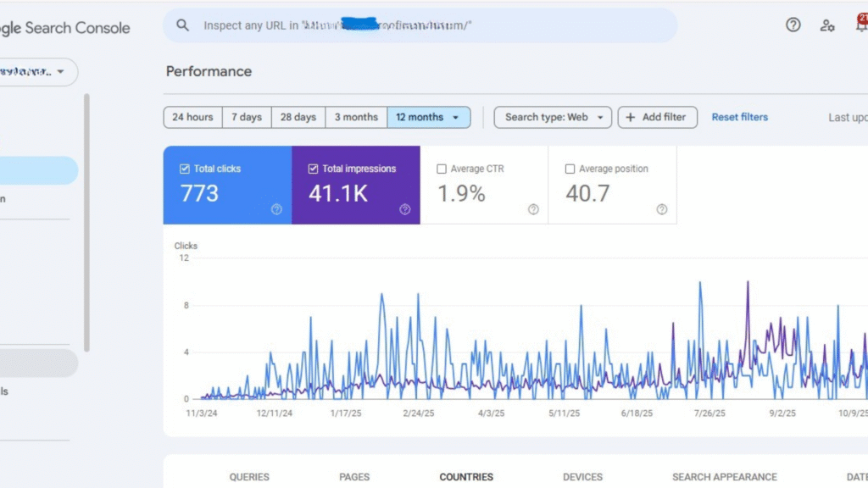Click the Reset filters link
Image resolution: width=868 pixels, height=488 pixels.
tap(739, 118)
